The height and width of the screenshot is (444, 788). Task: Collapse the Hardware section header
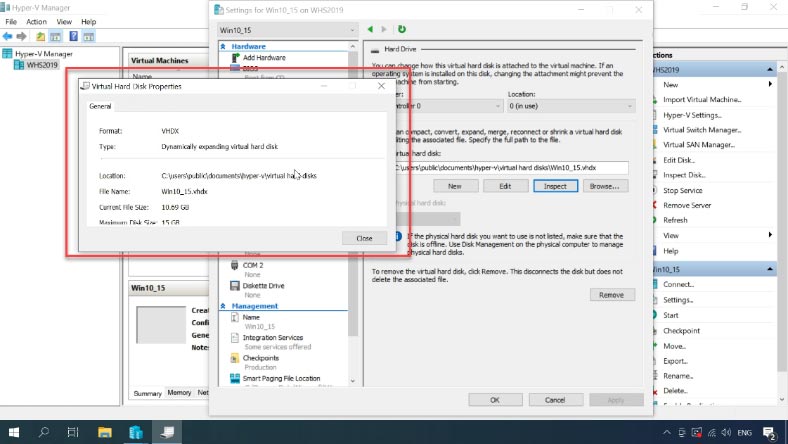(x=223, y=46)
